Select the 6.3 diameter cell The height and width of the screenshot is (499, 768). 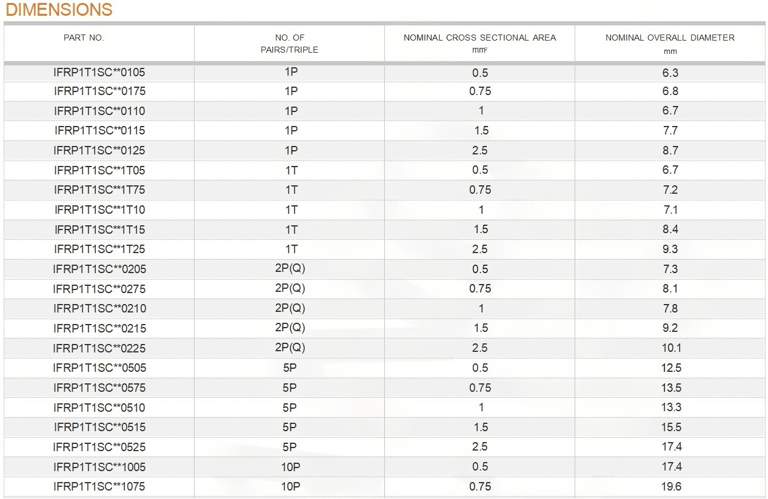tap(670, 73)
